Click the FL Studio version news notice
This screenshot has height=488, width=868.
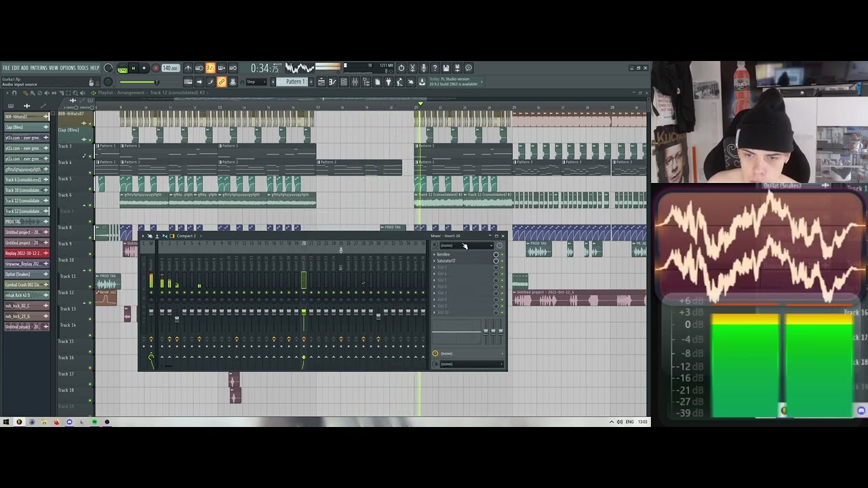455,82
